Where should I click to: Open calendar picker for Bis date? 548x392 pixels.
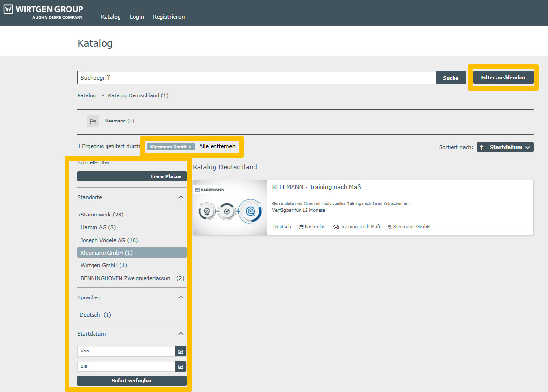pos(180,367)
